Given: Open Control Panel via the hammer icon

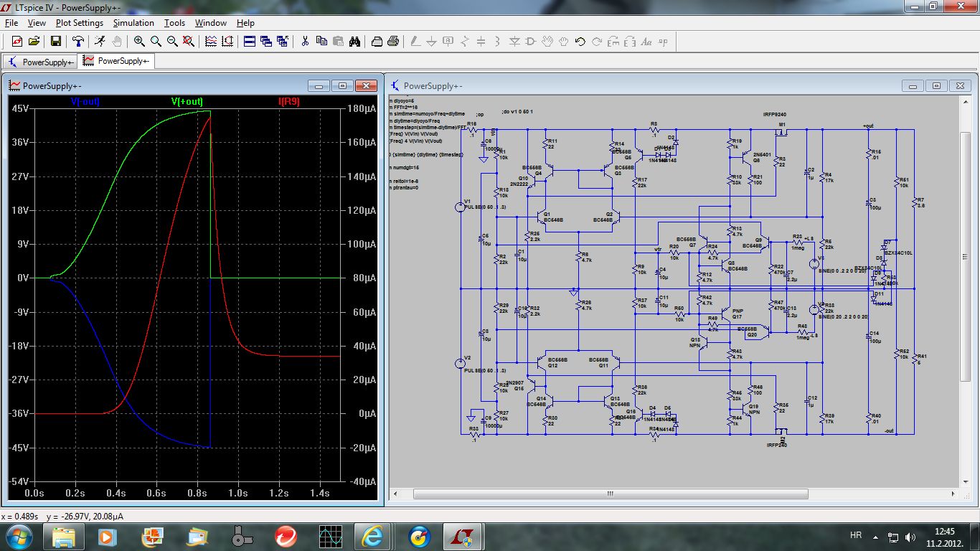Looking at the screenshot, I should 77,42.
